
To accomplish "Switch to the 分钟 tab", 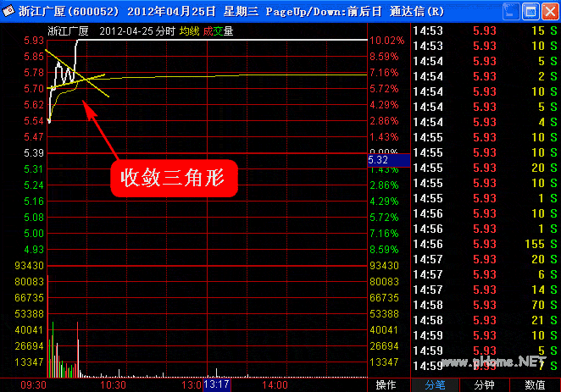I will pos(484,385).
